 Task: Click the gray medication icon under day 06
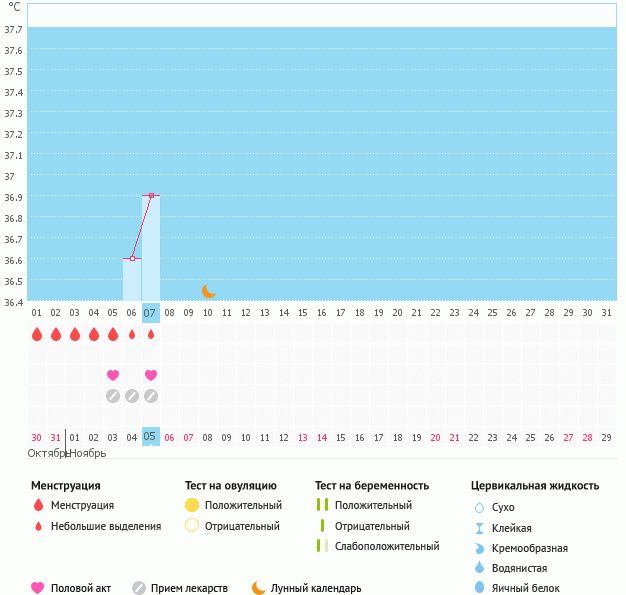point(132,396)
